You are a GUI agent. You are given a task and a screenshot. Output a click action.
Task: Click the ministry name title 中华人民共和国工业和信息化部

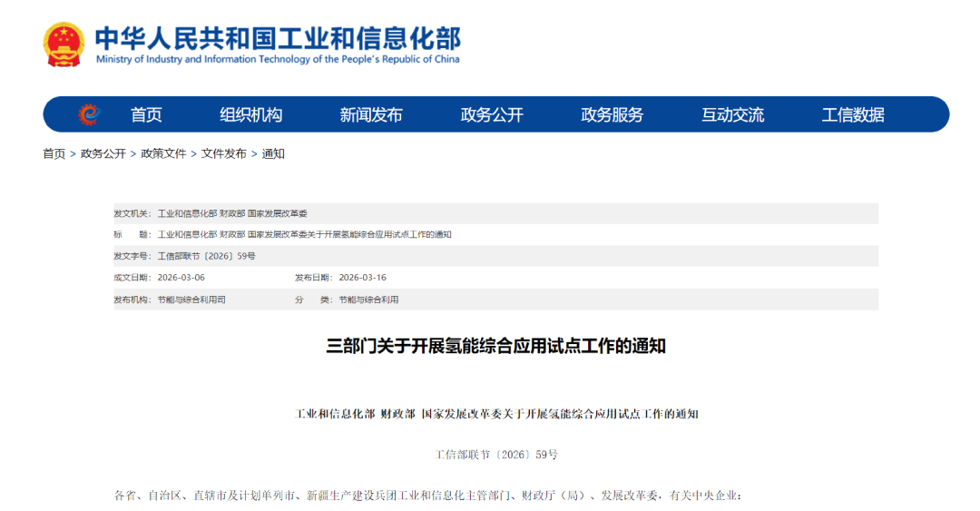[279, 38]
